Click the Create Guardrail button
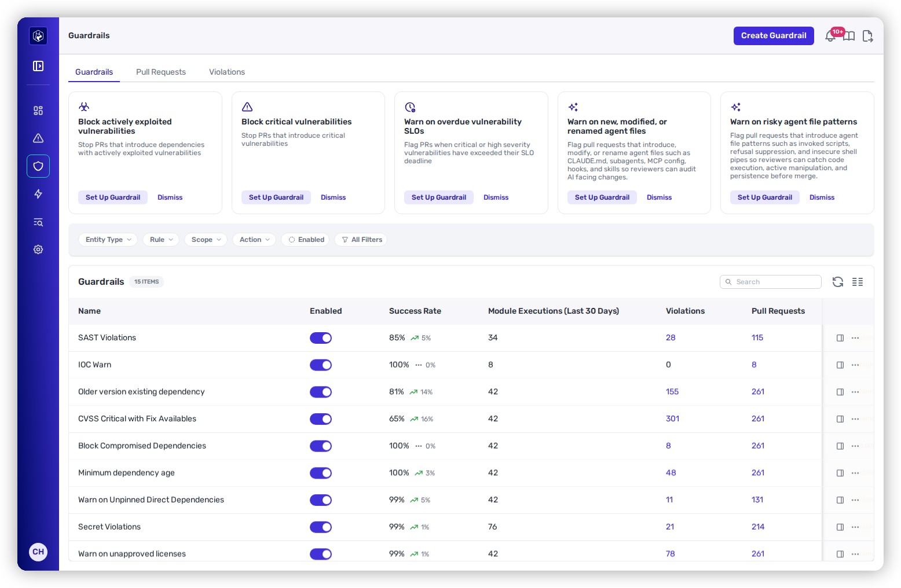The height and width of the screenshot is (588, 901). tap(774, 36)
